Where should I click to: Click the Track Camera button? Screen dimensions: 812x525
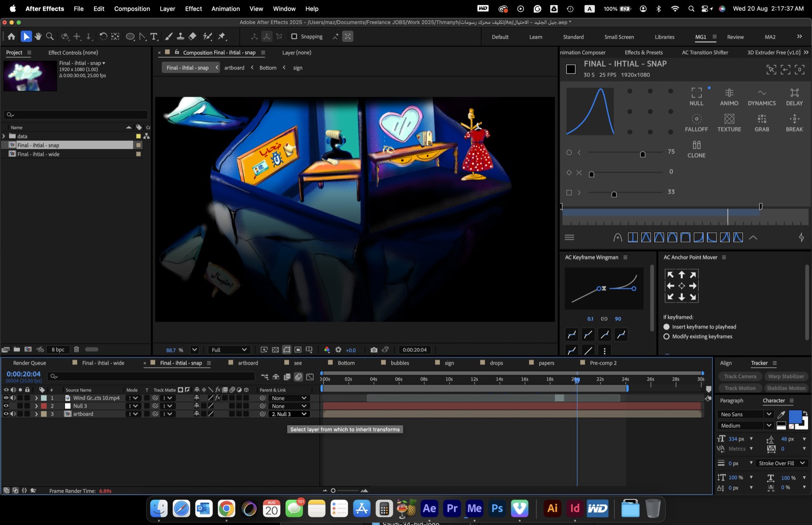tap(740, 377)
